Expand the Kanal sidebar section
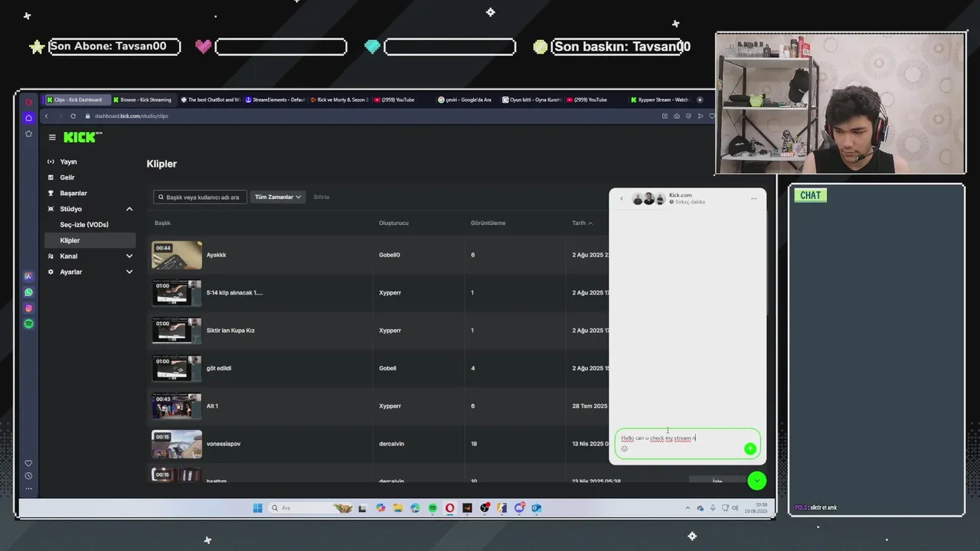Image resolution: width=980 pixels, height=551 pixels. click(x=129, y=256)
